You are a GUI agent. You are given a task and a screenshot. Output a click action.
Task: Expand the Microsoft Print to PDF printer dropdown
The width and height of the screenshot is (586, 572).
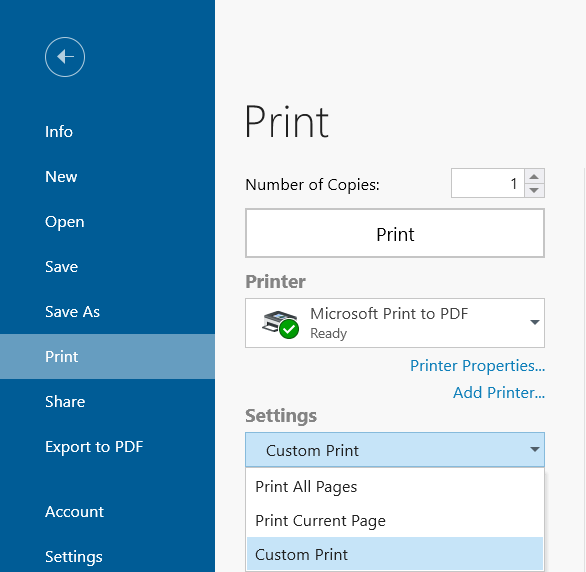point(535,322)
